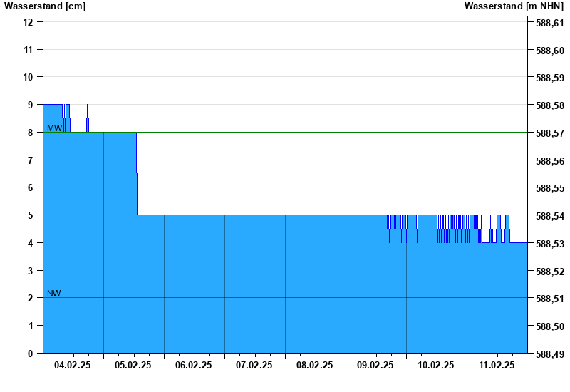Viewport: 570px width, 392px height.
Task: Select the date label 08.02.25
Action: tap(314, 365)
